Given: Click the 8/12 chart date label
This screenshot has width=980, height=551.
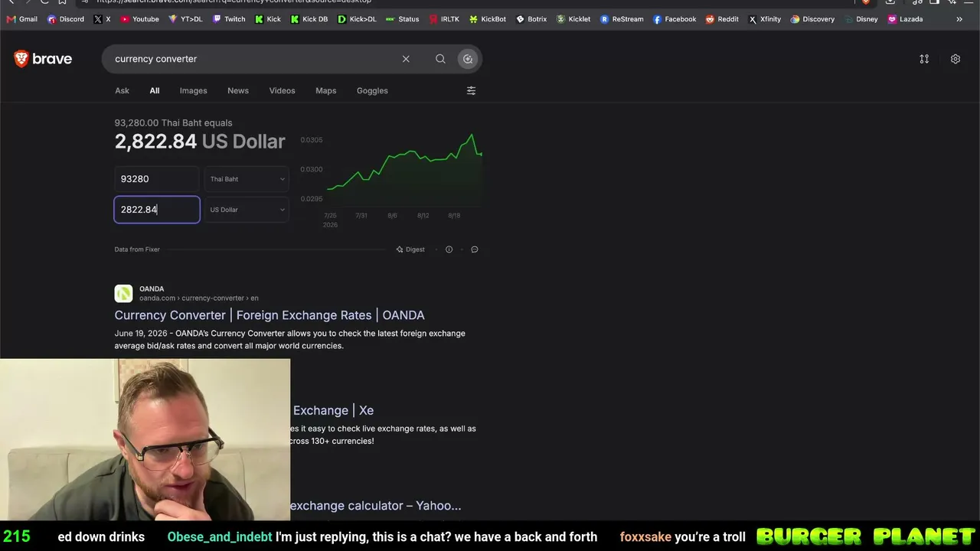Looking at the screenshot, I should point(423,216).
